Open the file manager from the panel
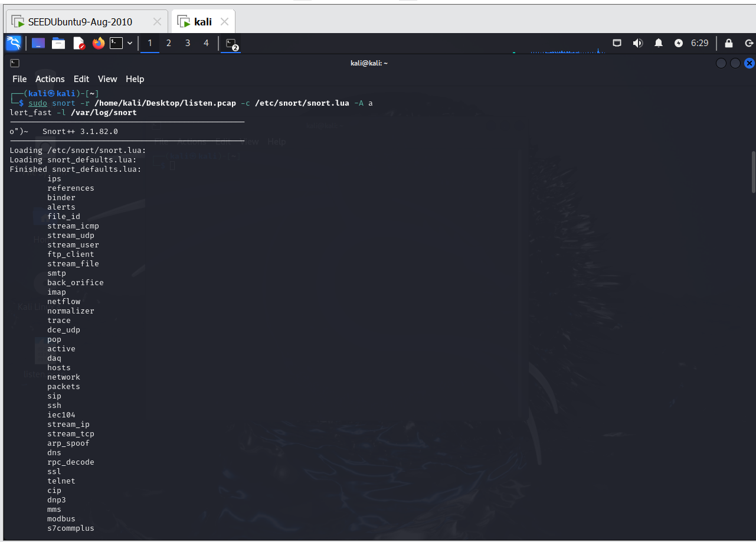Image resolution: width=756 pixels, height=542 pixels. pyautogui.click(x=58, y=43)
